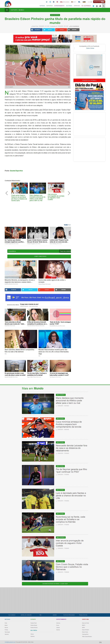Click the camera icon below article photo
Image resolution: width=110 pixels, height=644 pixels.
(69, 87)
